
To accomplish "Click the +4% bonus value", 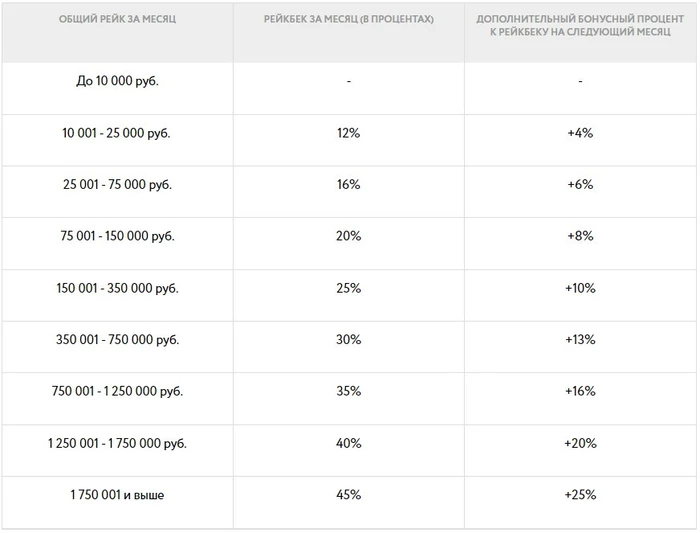I will [580, 133].
